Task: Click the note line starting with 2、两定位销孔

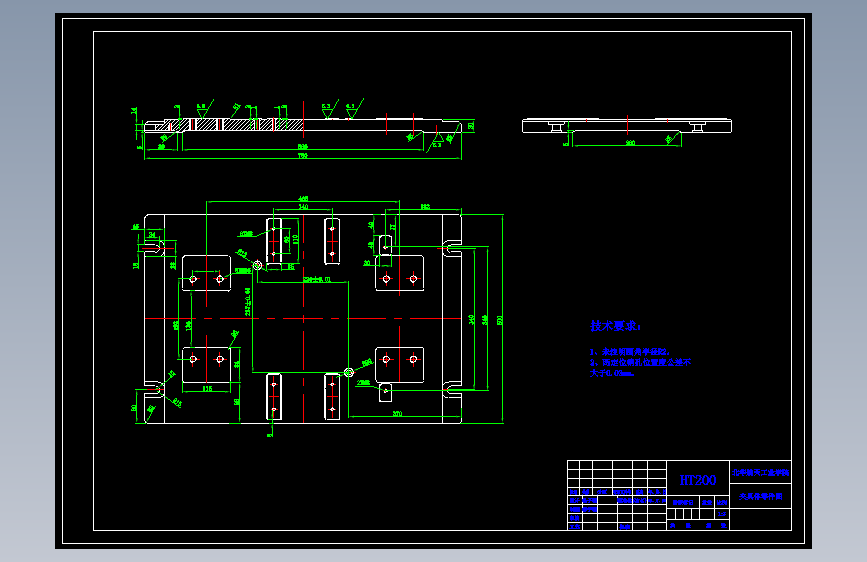Action: click(x=640, y=362)
